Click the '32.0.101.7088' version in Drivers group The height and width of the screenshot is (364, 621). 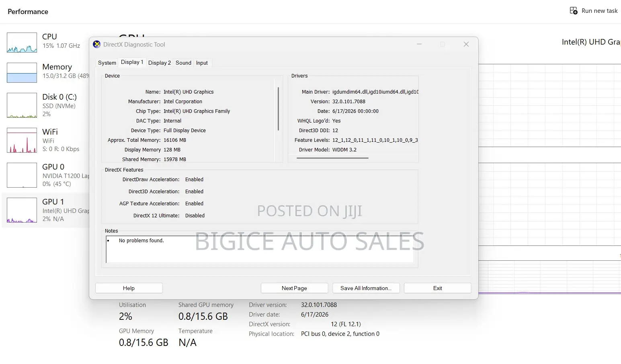[x=348, y=101]
